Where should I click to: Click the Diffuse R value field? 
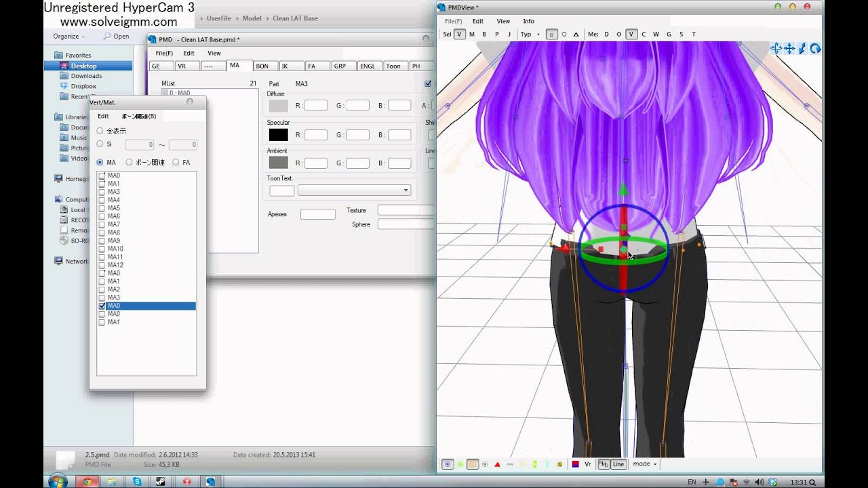pos(316,105)
